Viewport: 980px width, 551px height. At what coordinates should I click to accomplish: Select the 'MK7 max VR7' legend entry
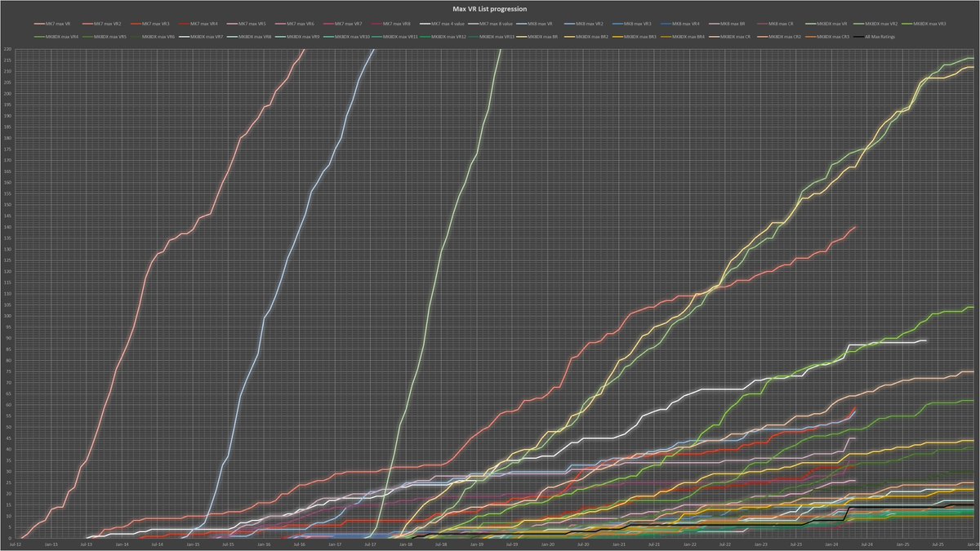tap(343, 24)
